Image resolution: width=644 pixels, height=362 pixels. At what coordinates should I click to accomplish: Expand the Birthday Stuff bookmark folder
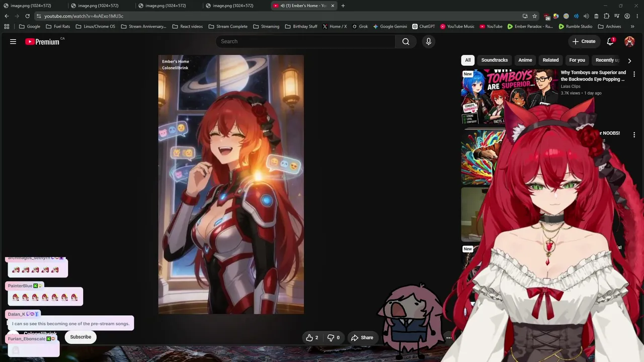tap(301, 27)
